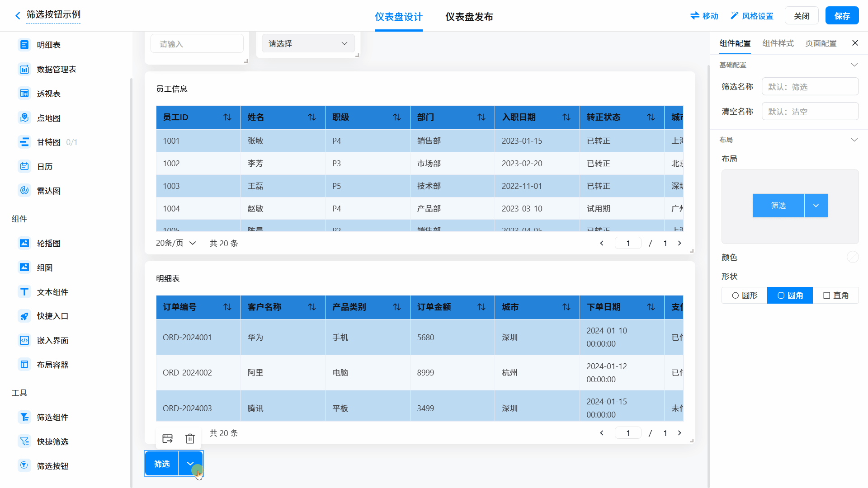
Task: Click the 关闭 button
Action: click(802, 16)
